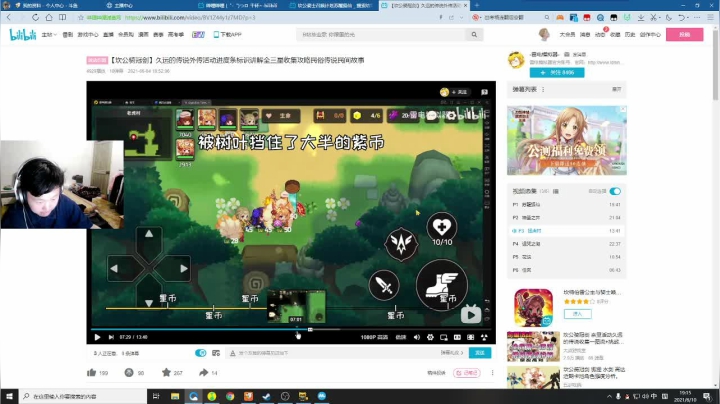Send danmaku with the 发送 button
Viewport: 720px width, 404px height.
click(x=480, y=353)
